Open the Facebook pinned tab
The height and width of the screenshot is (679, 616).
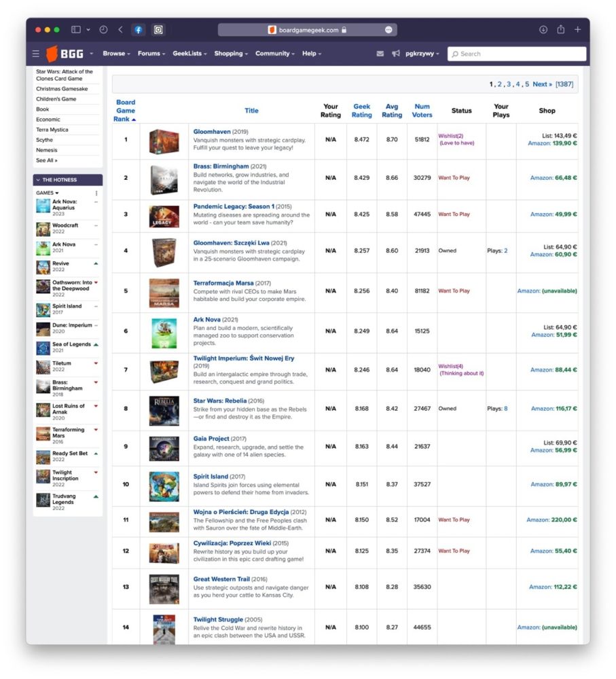(138, 29)
